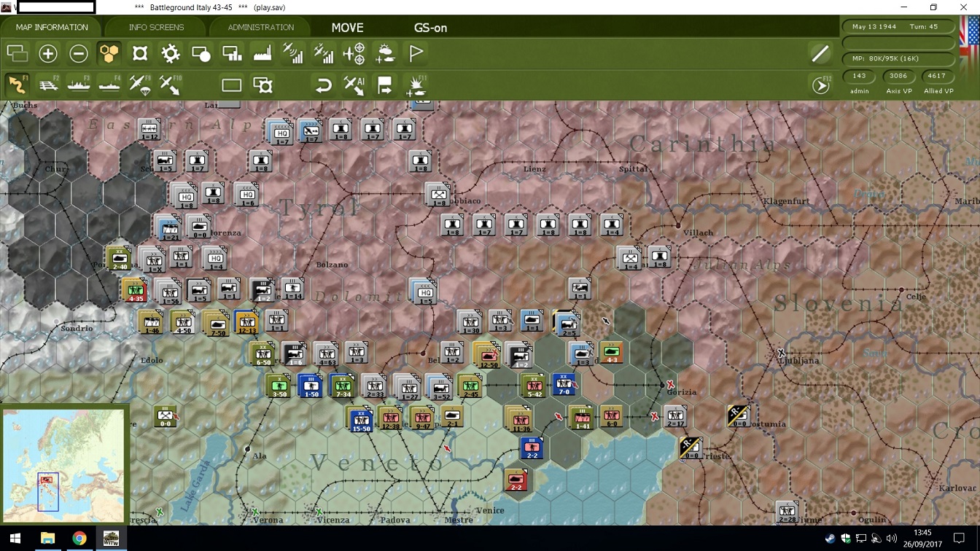
Task: Click the rectangle with bar chart icon
Action: coord(232,53)
